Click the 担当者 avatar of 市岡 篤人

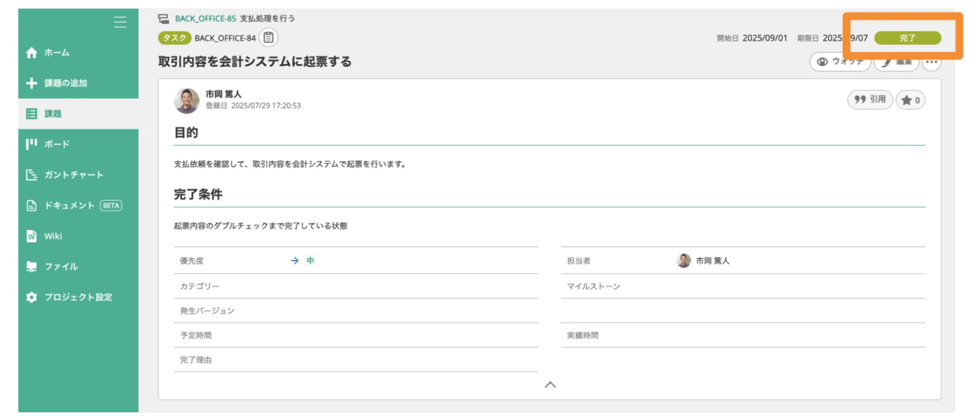coord(684,261)
